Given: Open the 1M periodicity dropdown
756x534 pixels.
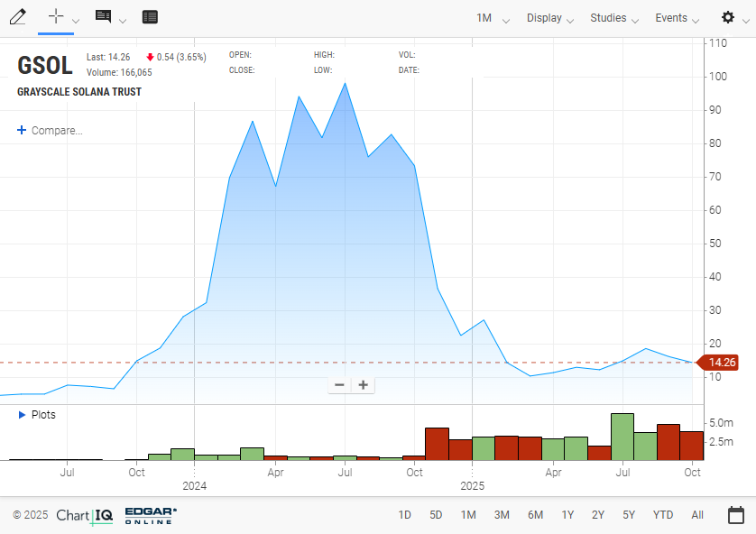Looking at the screenshot, I should (x=493, y=18).
